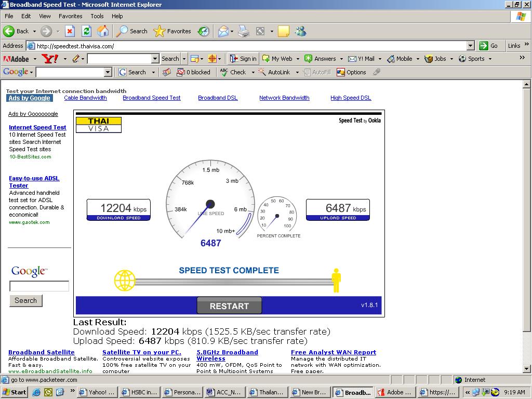Screen dimensions: 532x399
Task: Click the Go button beside address bar
Action: (488, 46)
